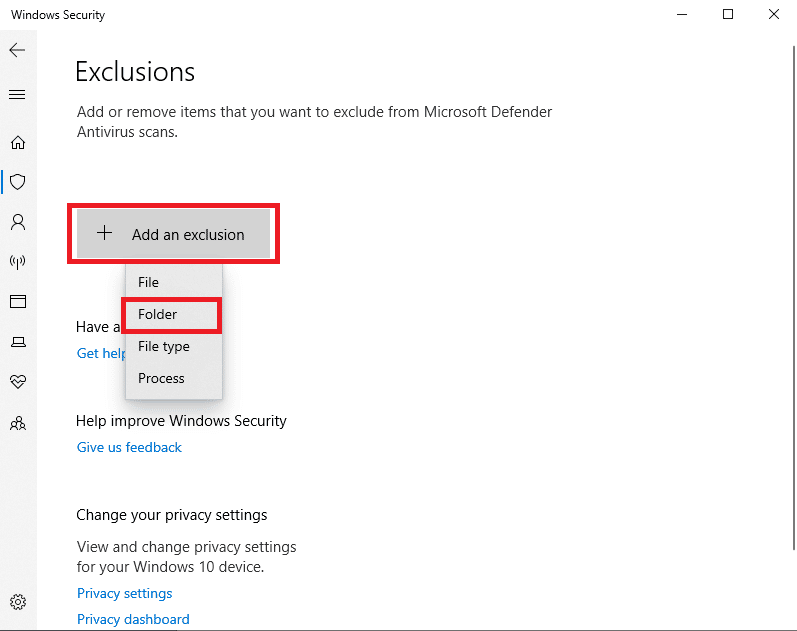
Task: Click the Windows Security title text
Action: click(x=58, y=15)
